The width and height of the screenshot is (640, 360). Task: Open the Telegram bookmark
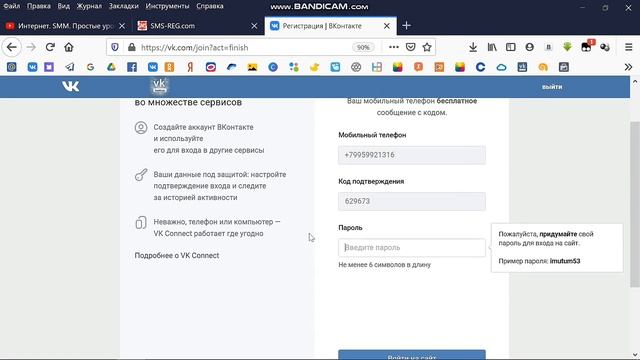pos(70,67)
